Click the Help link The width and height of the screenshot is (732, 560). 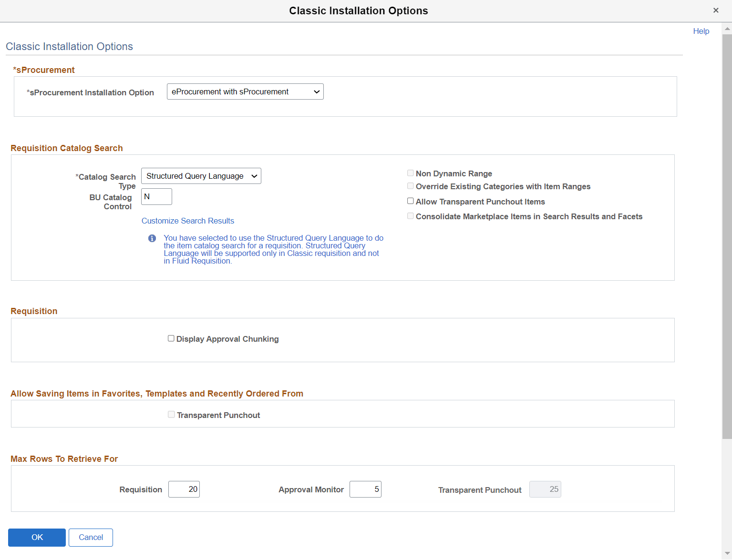point(701,31)
